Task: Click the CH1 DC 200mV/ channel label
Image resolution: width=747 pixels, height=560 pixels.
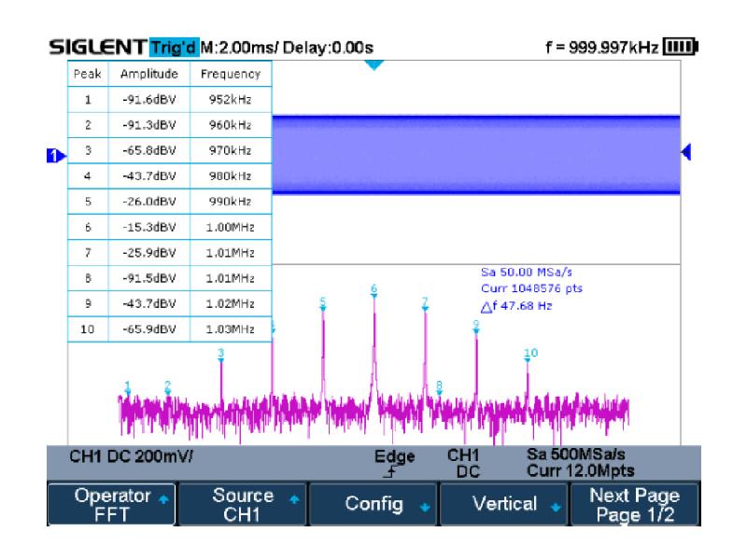Action: coord(131,460)
